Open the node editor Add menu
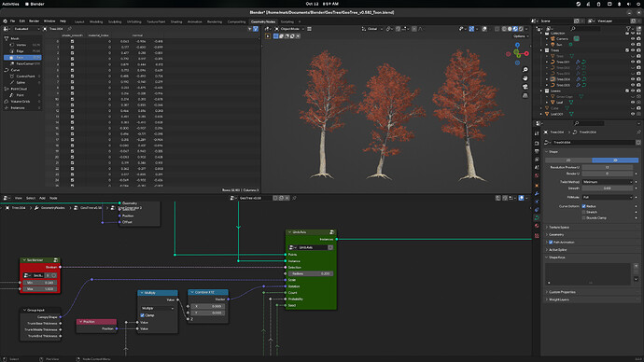 [42, 198]
